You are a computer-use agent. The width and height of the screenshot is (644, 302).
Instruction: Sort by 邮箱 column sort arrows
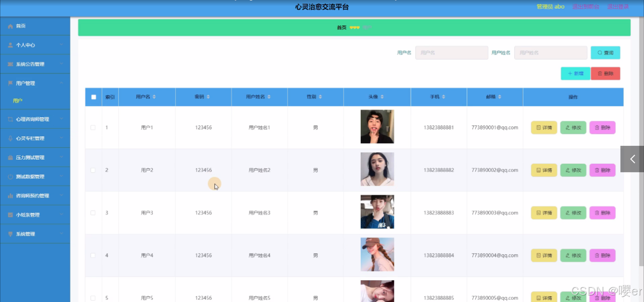pos(500,97)
